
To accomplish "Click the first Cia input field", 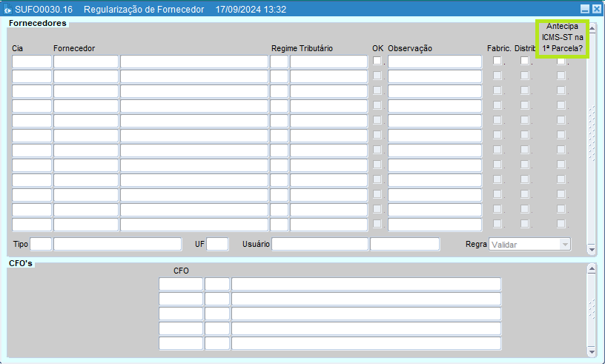I will point(31,62).
